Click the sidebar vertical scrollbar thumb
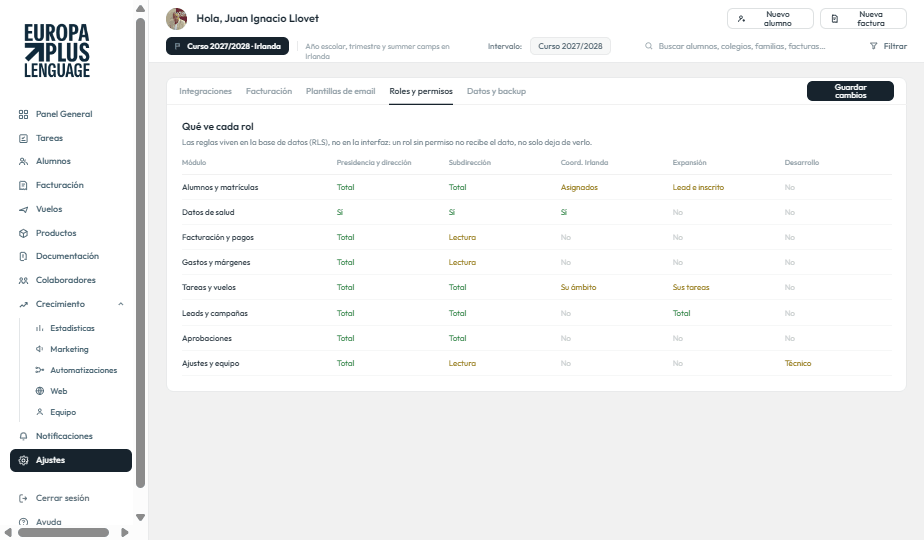The height and width of the screenshot is (540, 924). coord(140,253)
